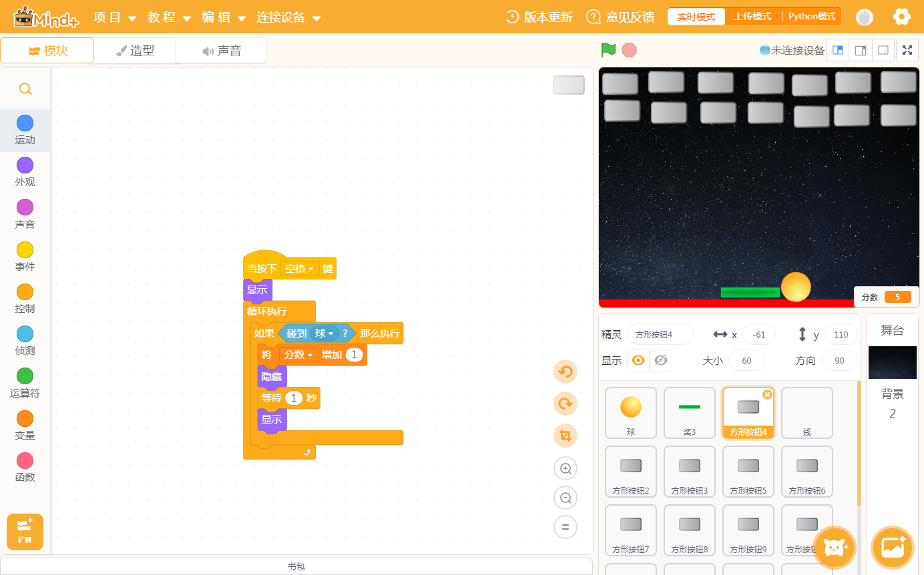Image resolution: width=924 pixels, height=575 pixels.
Task: Open the 空格 key dropdown in block
Action: [x=300, y=269]
